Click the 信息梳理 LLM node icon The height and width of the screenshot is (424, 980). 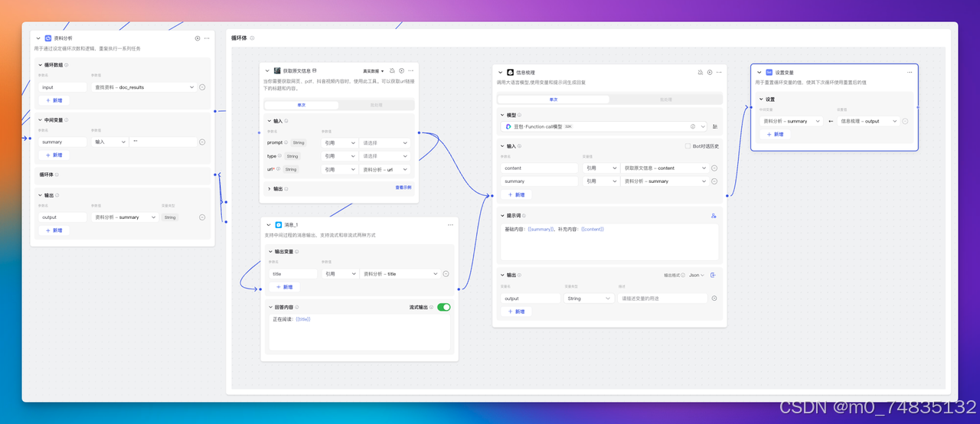click(x=511, y=72)
